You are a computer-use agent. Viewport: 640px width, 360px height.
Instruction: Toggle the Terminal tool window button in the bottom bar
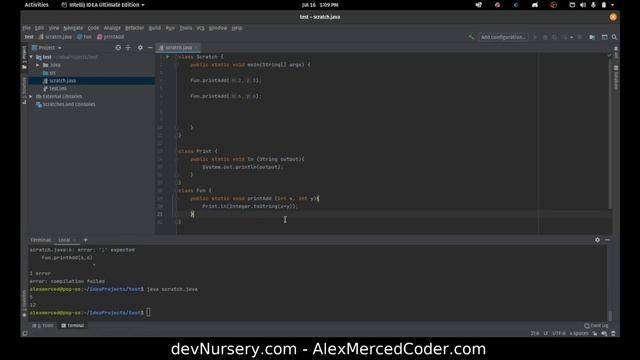point(73,326)
